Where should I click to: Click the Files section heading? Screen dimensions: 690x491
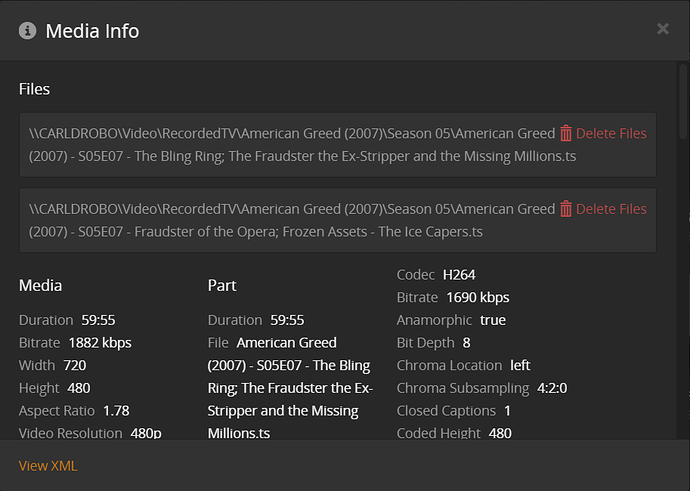(34, 89)
